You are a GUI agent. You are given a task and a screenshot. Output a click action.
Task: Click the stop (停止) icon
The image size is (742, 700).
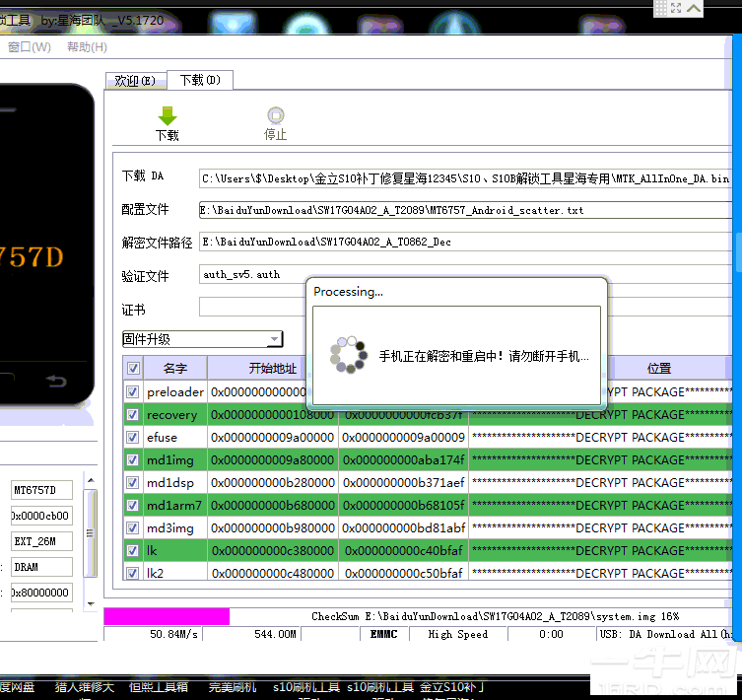click(275, 115)
